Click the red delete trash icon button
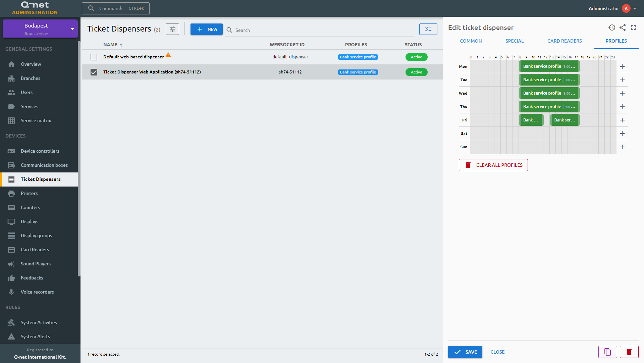The image size is (644, 363). (629, 352)
